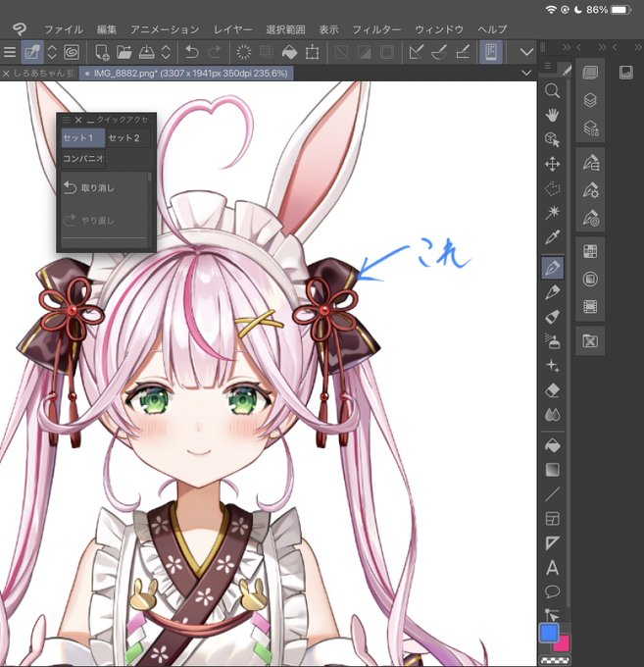This screenshot has height=667, width=644.
Task: Select the Operation object cube tool
Action: 552,139
